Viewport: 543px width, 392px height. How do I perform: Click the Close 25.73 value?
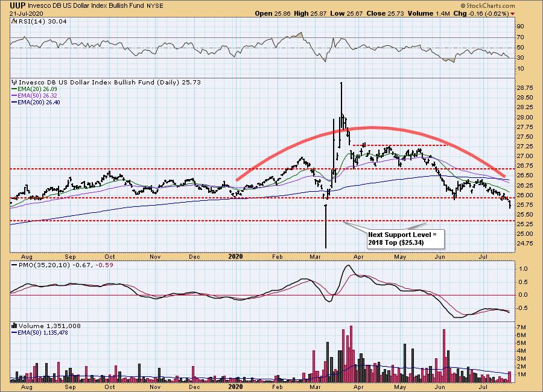385,13
